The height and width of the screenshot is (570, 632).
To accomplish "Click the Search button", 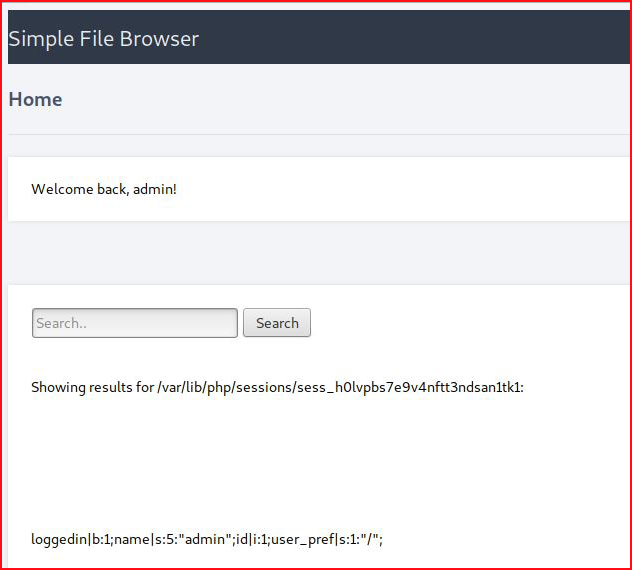I will (277, 322).
